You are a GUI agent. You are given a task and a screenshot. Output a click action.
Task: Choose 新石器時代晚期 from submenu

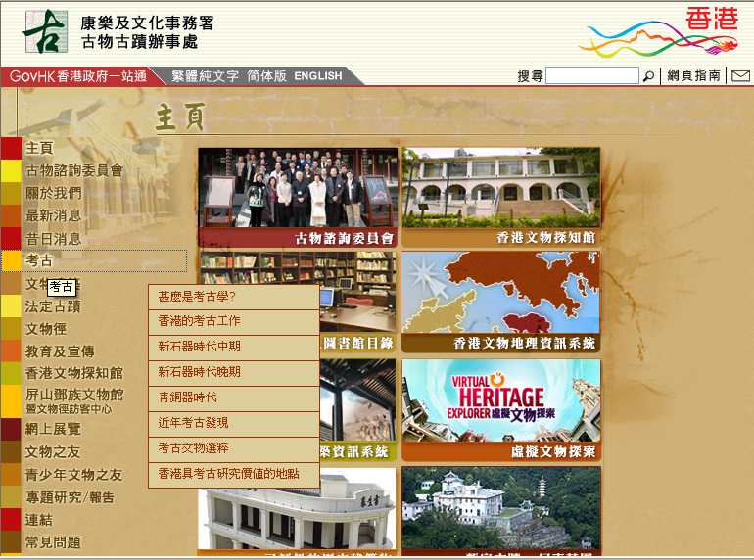tap(234, 372)
